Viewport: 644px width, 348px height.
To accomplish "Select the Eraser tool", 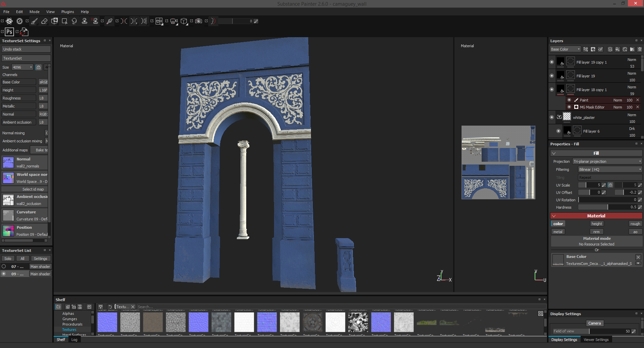I will [x=44, y=21].
